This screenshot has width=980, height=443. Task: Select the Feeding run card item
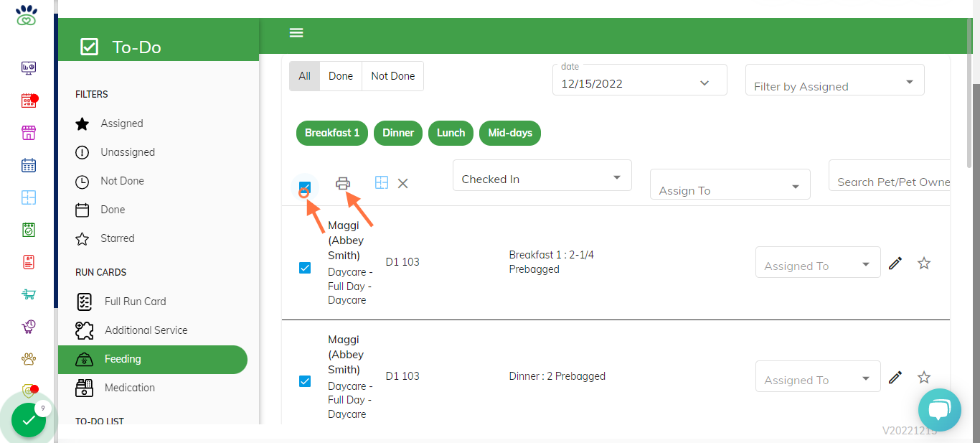tap(153, 359)
